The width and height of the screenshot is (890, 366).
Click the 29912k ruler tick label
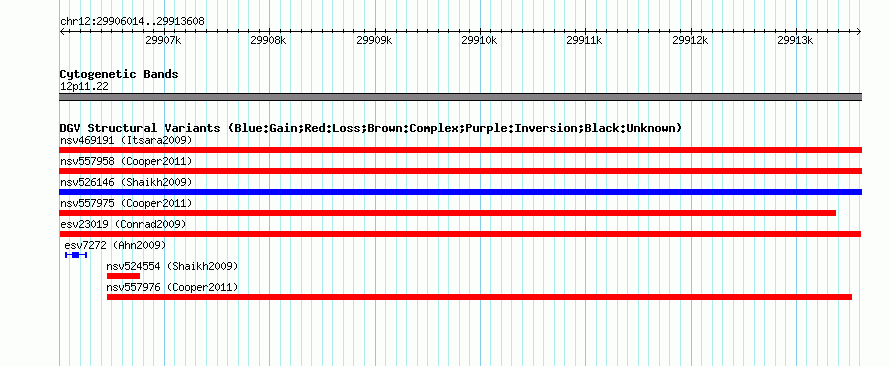click(690, 40)
